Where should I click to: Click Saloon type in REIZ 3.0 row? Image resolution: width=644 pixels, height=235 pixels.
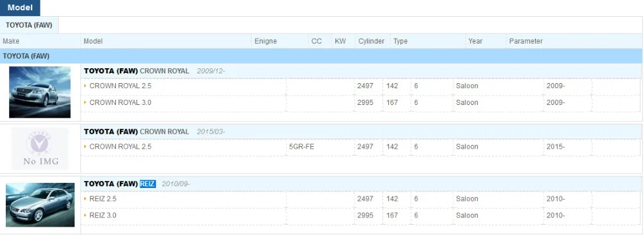click(x=467, y=215)
